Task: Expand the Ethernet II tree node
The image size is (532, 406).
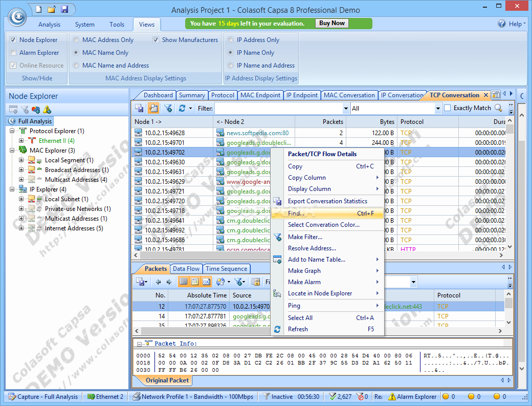Action: point(21,140)
